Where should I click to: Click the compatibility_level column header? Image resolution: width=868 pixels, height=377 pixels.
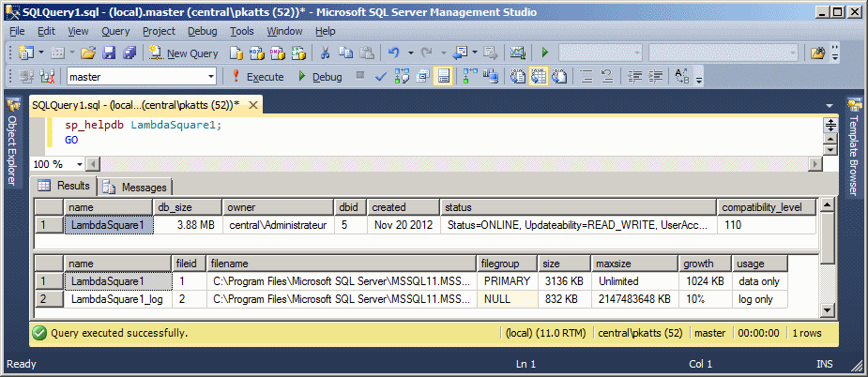point(767,207)
